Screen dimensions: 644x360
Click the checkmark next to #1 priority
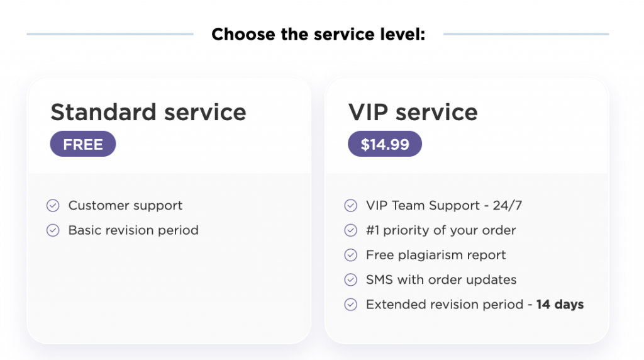(350, 230)
